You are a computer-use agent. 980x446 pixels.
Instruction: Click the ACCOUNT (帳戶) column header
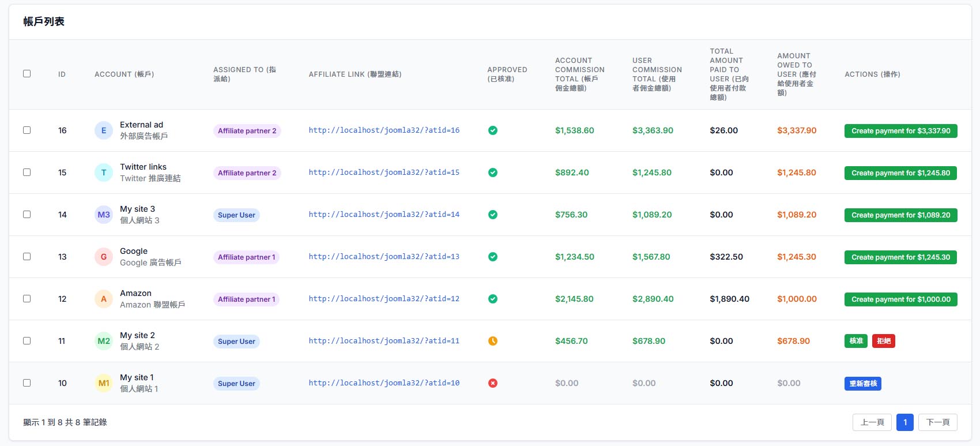(x=125, y=74)
